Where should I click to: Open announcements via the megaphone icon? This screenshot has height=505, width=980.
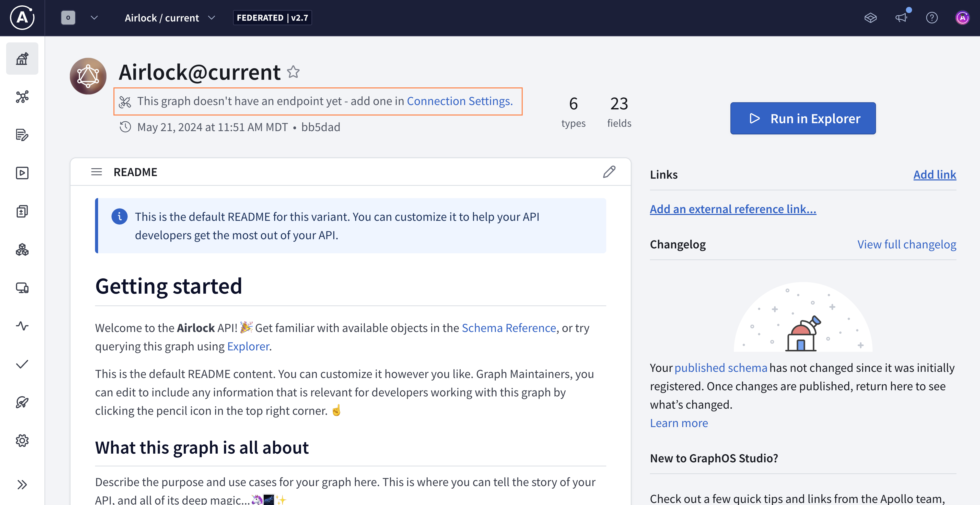point(902,18)
